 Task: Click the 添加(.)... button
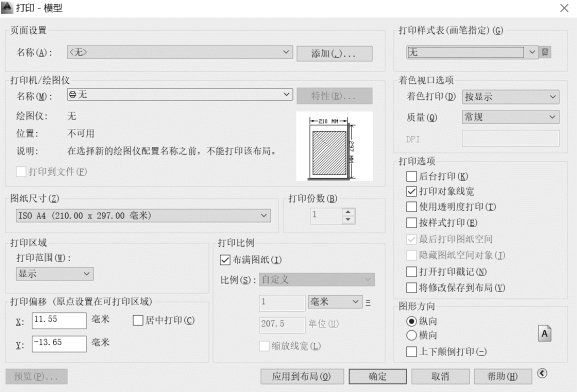coord(334,54)
